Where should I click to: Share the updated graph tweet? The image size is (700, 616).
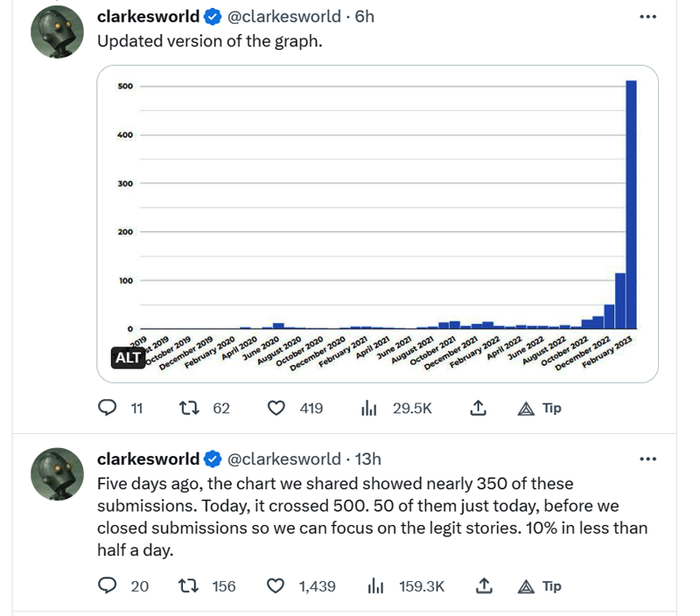tap(478, 408)
